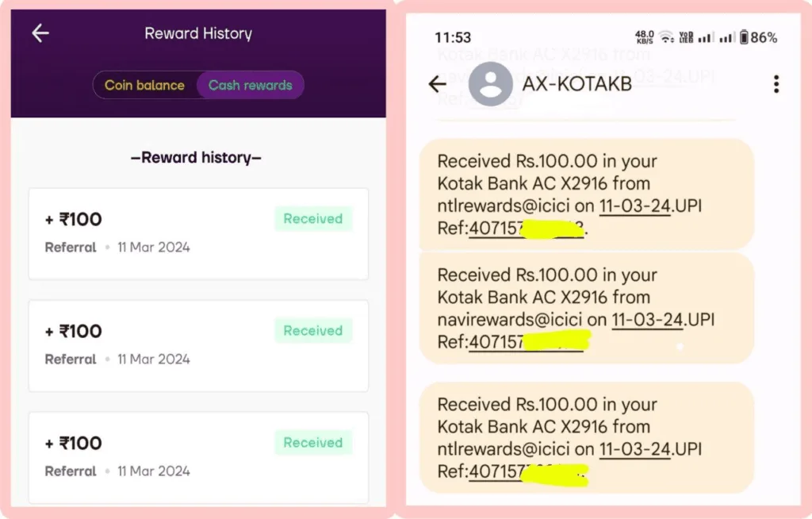
Task: Tap Received badge on third referral
Action: pyautogui.click(x=312, y=443)
